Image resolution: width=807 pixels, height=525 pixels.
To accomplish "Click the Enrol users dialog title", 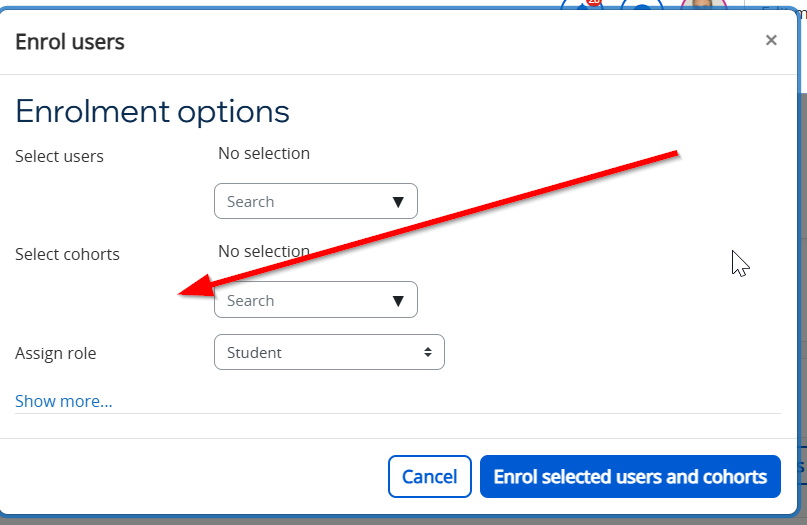I will point(70,42).
